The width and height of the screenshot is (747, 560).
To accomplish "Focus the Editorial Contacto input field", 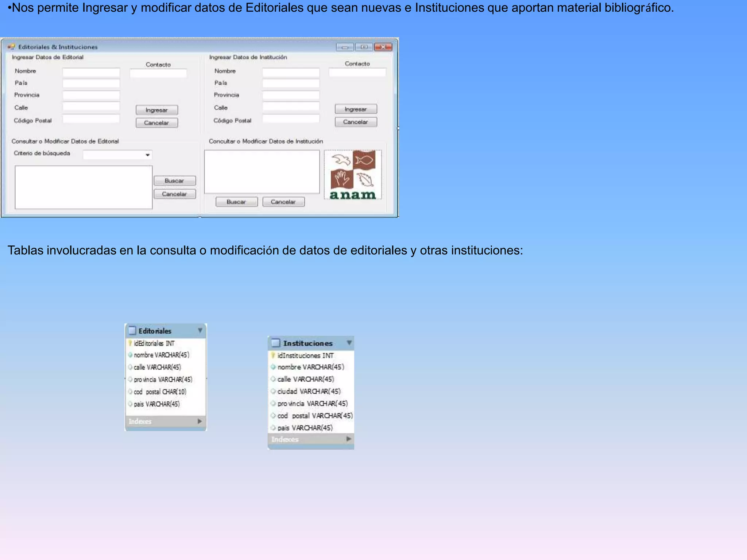I will (158, 73).
